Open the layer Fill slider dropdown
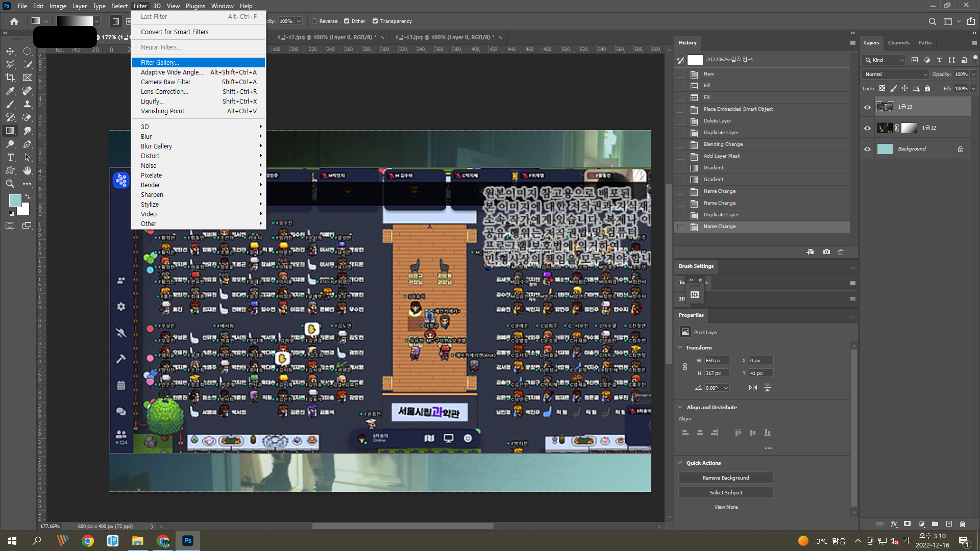 coord(974,89)
